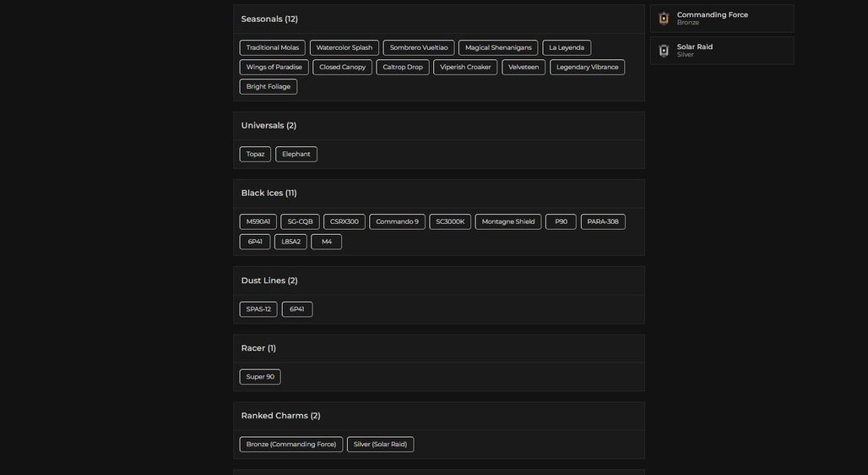The image size is (868, 475).
Task: Click the Seasonals (12) section header
Action: tap(269, 19)
